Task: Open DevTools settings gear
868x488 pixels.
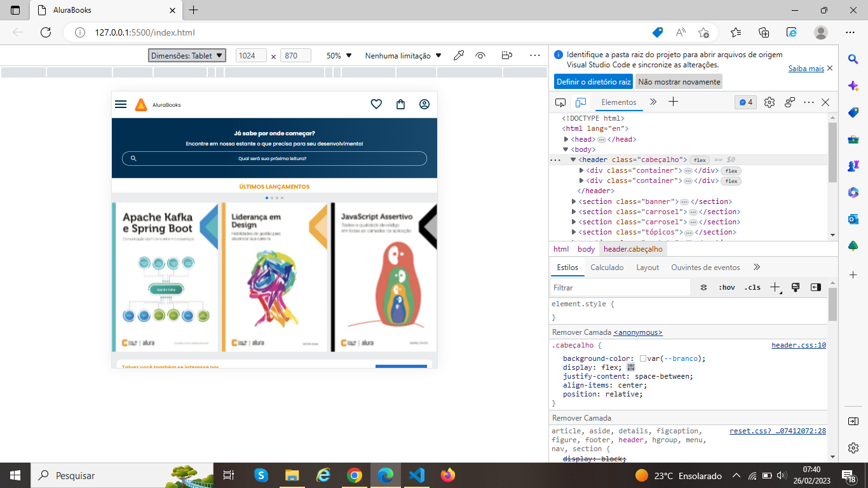Action: 770,102
